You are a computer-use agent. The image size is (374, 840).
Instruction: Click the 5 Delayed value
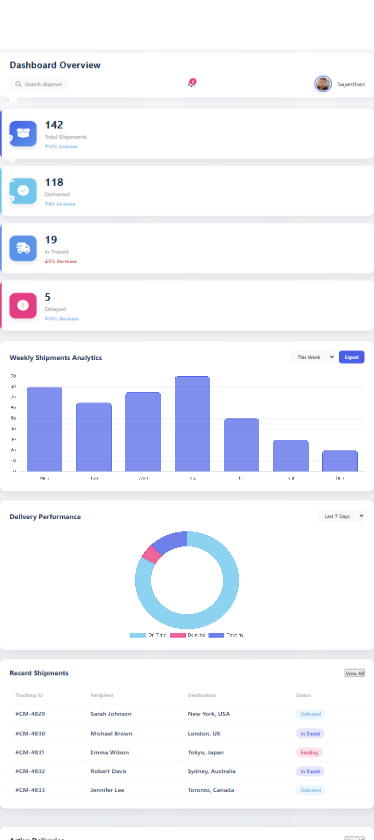[x=48, y=297]
